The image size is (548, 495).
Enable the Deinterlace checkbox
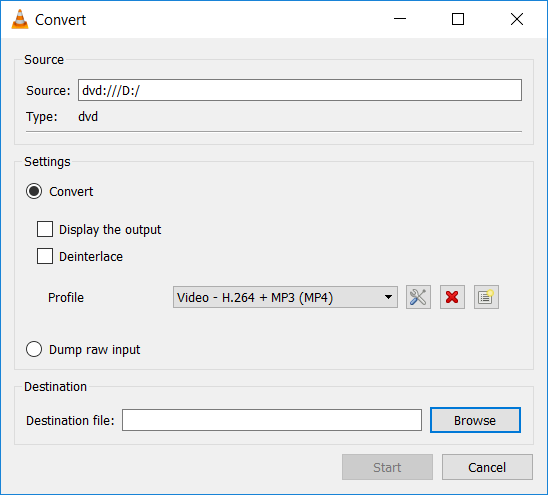pos(45,256)
